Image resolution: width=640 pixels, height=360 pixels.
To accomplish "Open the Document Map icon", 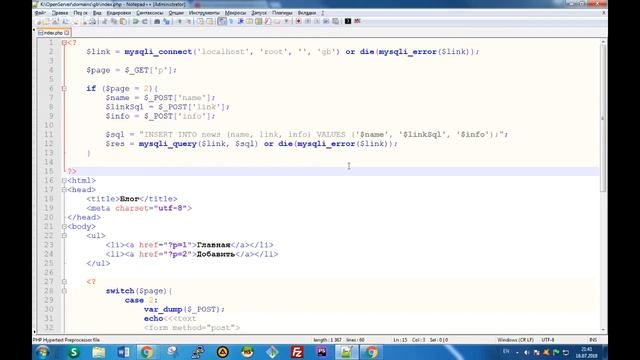I will tap(258, 21).
